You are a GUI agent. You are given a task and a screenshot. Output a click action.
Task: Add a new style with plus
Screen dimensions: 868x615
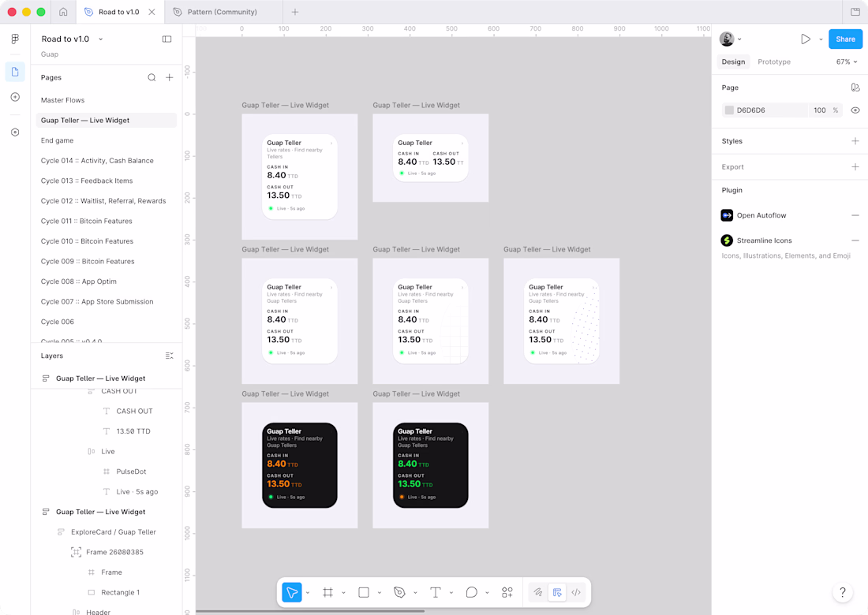tap(855, 141)
